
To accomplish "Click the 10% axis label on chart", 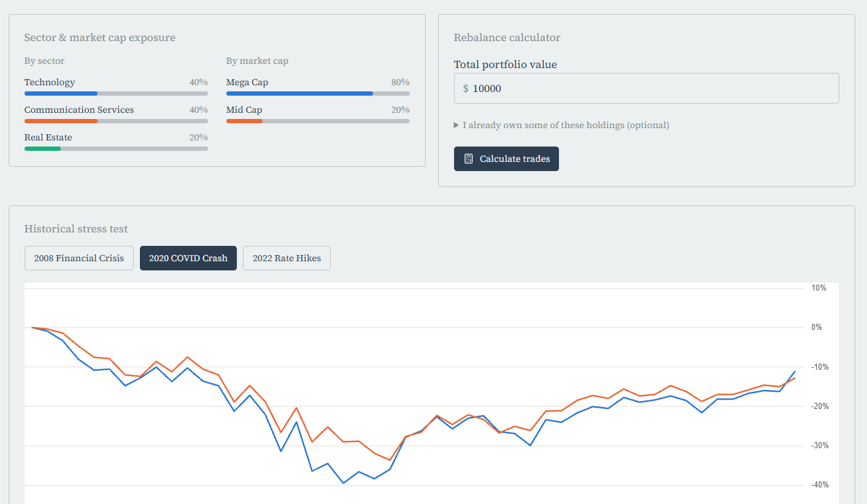I will tap(819, 288).
